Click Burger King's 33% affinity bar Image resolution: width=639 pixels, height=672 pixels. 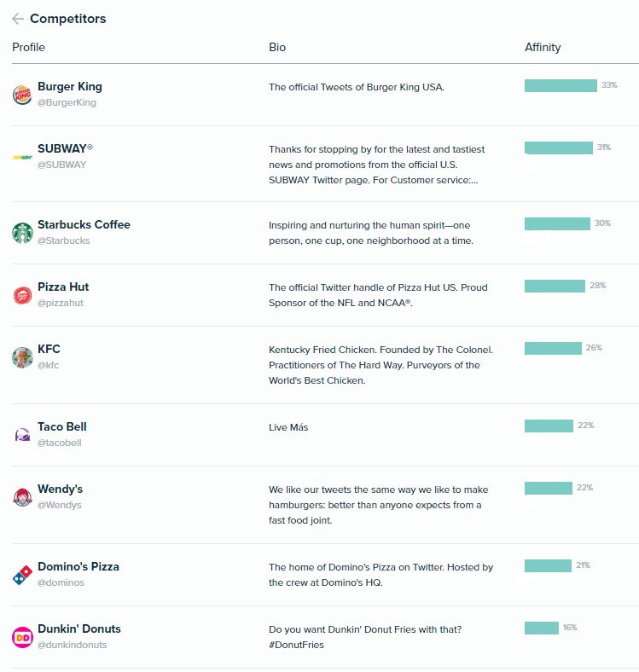coord(561,85)
